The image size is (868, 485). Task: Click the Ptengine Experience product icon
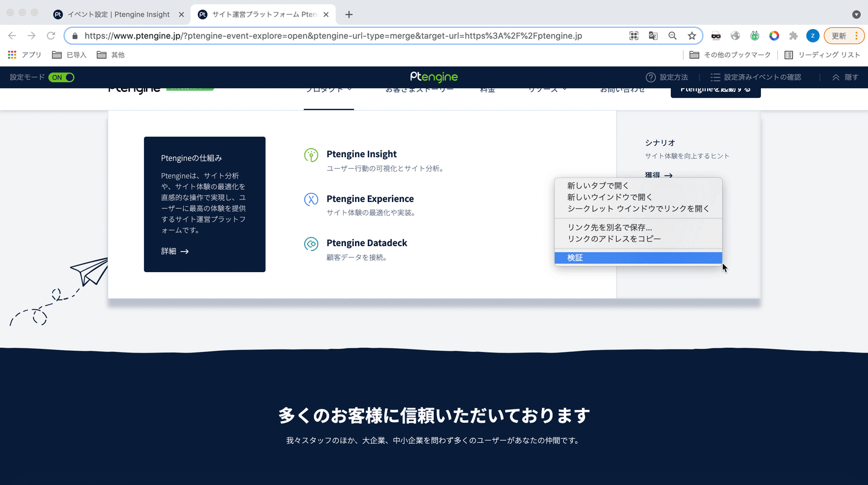pyautogui.click(x=311, y=200)
